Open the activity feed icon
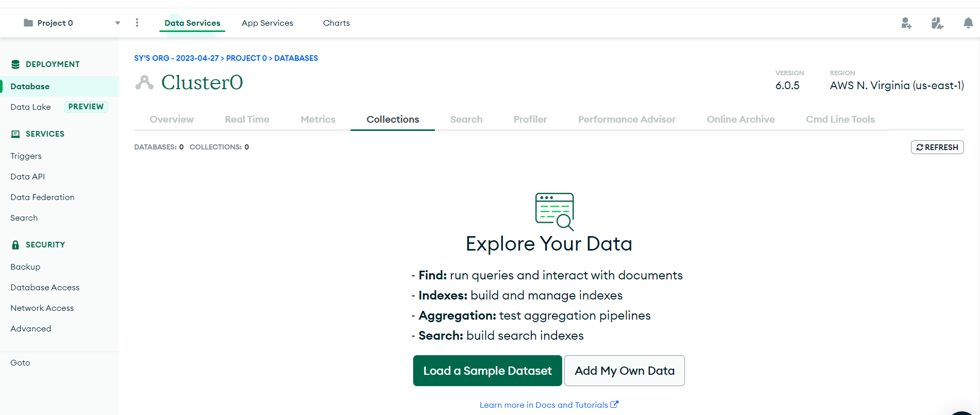Screen dimensions: 980x415 coord(937,23)
